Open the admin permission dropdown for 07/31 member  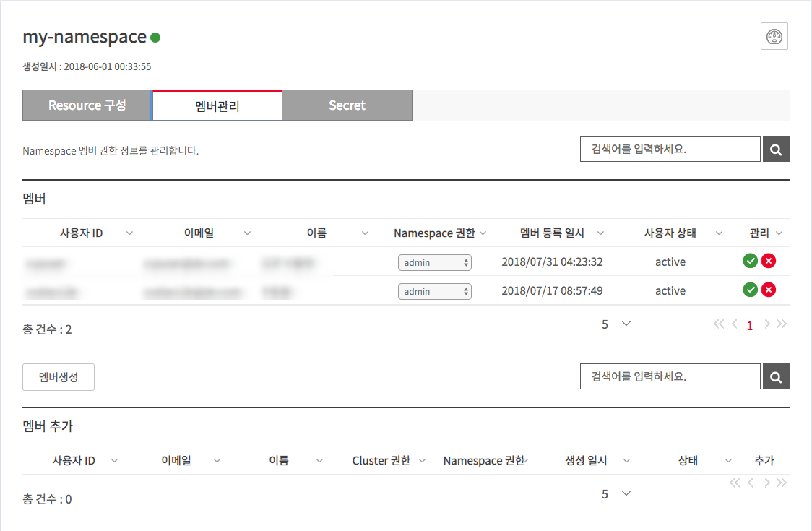tap(434, 263)
